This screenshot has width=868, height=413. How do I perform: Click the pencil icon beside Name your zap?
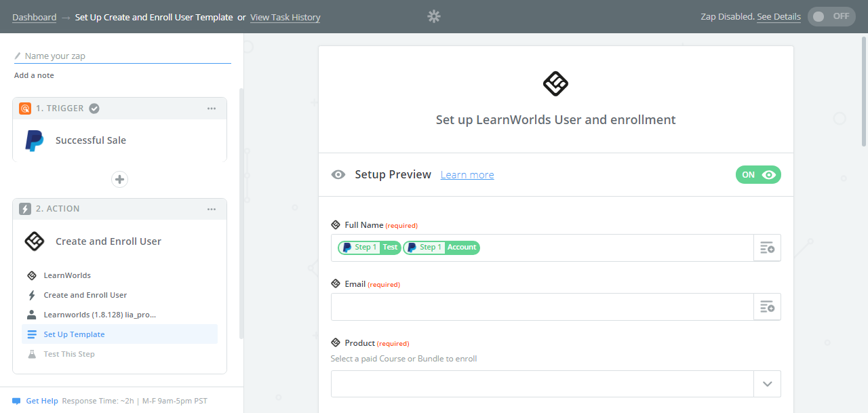point(18,56)
